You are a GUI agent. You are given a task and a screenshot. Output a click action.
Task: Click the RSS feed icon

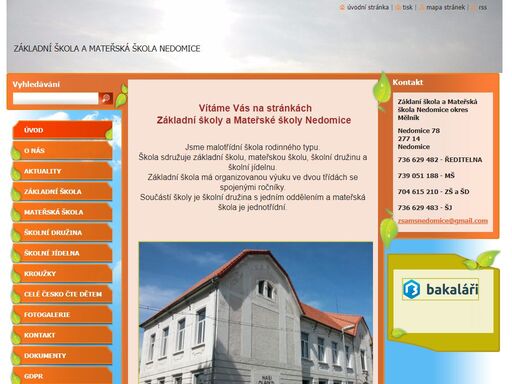pyautogui.click(x=473, y=8)
